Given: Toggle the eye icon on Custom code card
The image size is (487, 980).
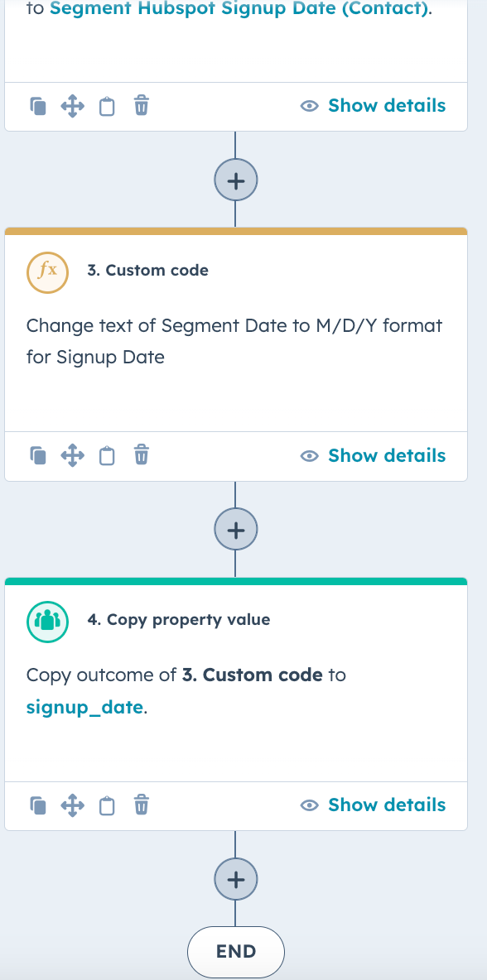Looking at the screenshot, I should pyautogui.click(x=310, y=455).
